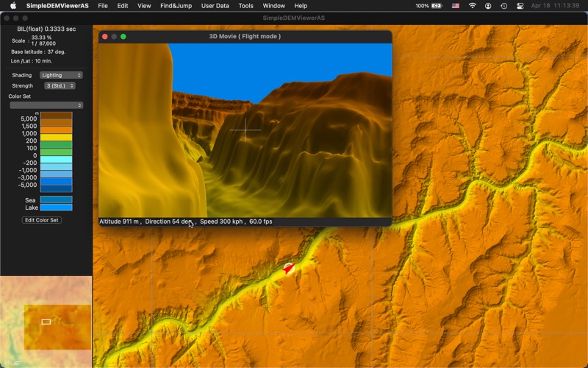Click the 3D Movie ( Flight mode ) title
588x368 pixels.
[x=245, y=36]
